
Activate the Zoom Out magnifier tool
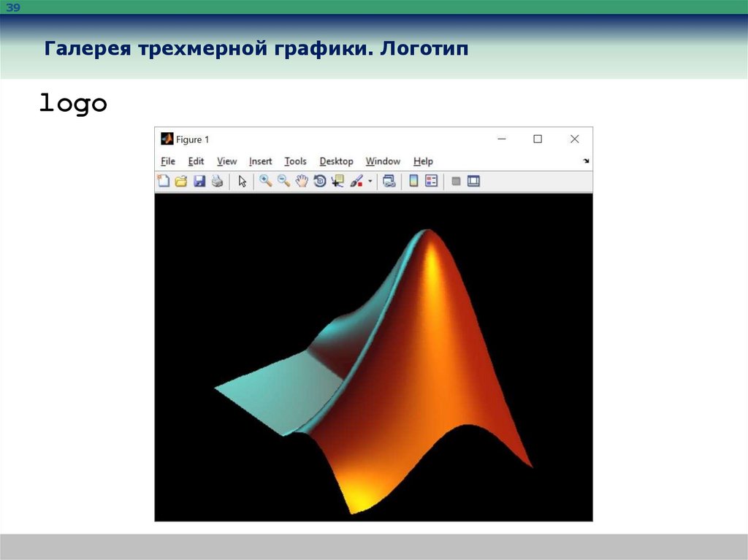[x=284, y=181]
